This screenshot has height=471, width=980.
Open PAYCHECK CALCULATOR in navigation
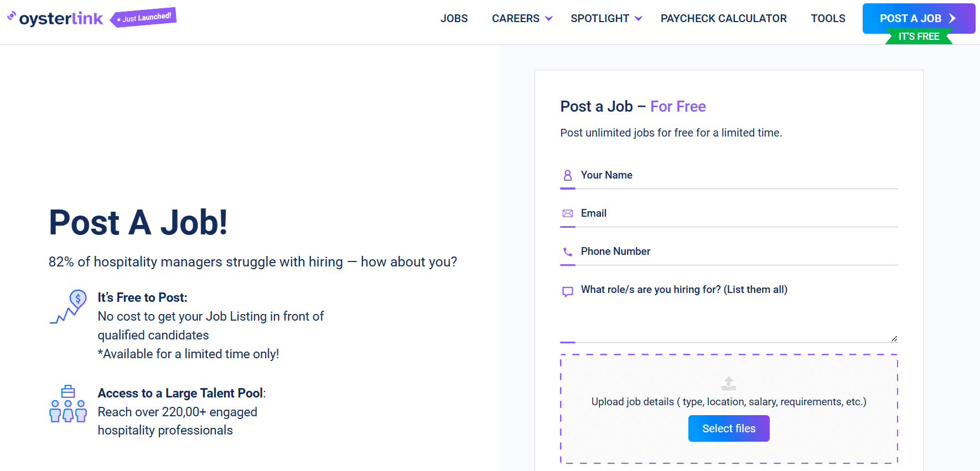coord(723,19)
